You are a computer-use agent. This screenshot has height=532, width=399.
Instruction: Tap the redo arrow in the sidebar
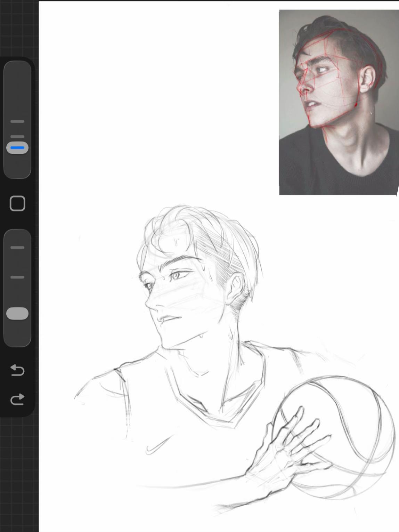coord(17,399)
